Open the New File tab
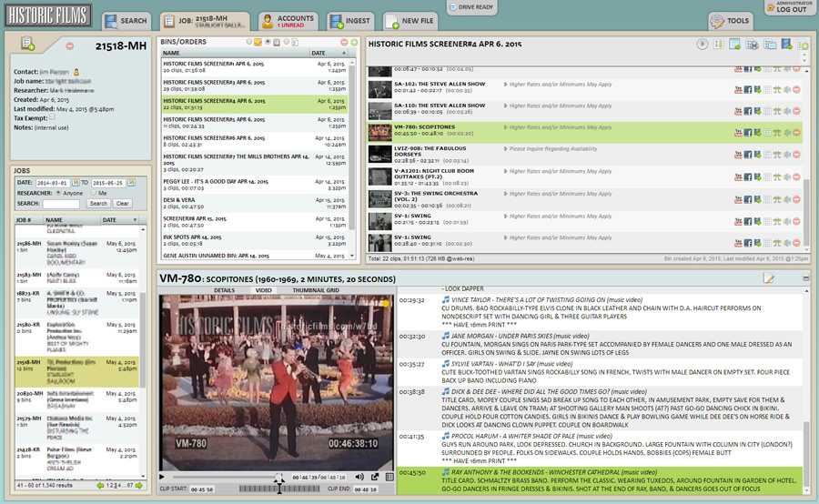This screenshot has height=504, width=819. coord(410,21)
